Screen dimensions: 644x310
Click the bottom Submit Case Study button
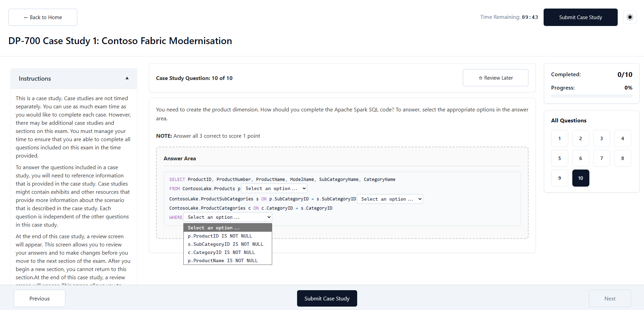327,298
